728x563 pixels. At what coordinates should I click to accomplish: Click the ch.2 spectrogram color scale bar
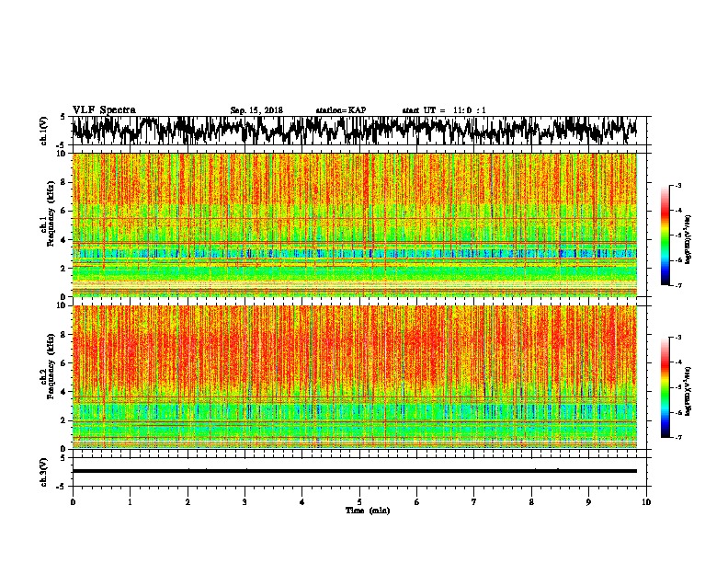point(665,387)
